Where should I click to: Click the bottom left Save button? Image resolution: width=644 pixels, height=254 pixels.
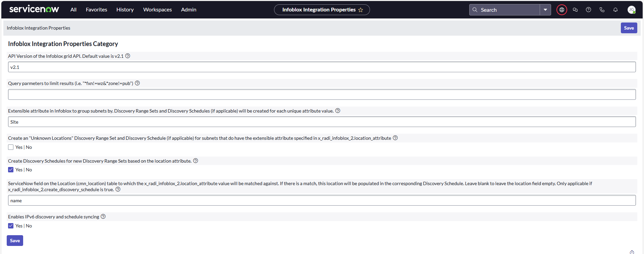click(15, 241)
